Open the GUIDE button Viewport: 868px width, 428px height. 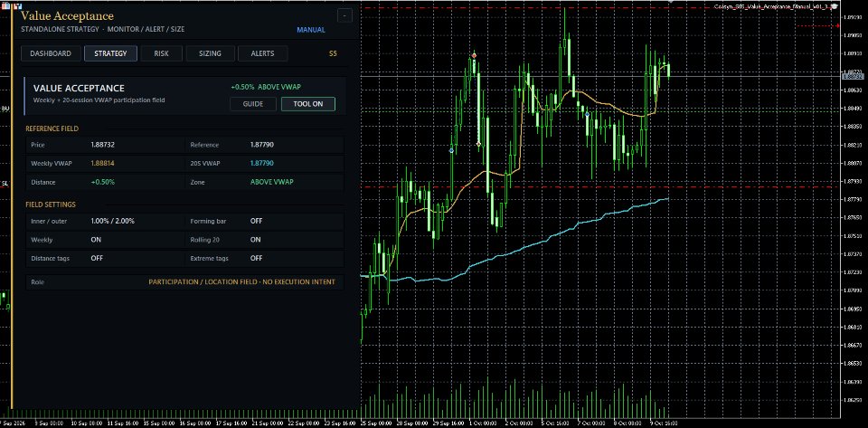pos(253,104)
